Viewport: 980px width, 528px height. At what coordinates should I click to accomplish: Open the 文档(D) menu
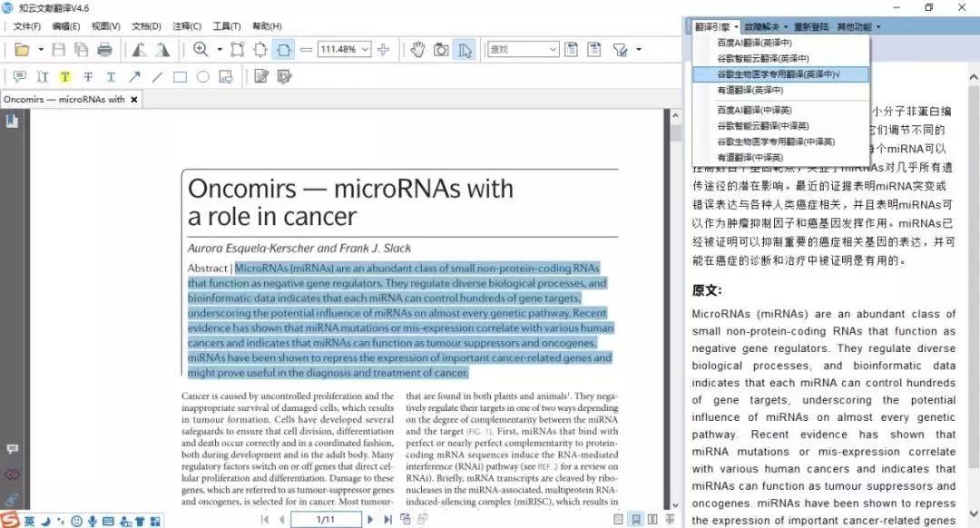pyautogui.click(x=146, y=26)
